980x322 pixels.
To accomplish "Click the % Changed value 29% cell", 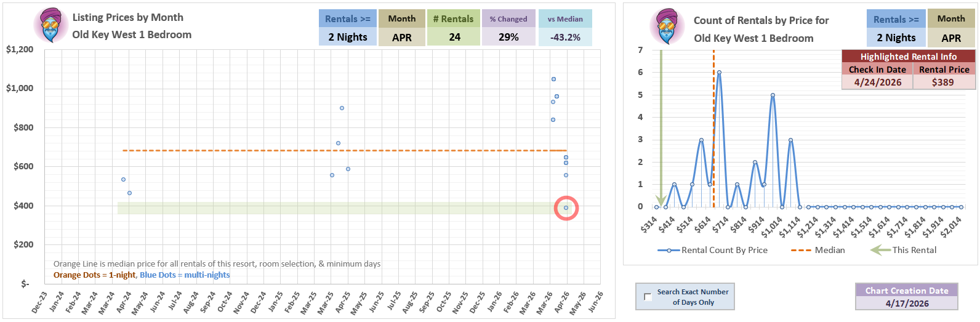I will (x=508, y=37).
